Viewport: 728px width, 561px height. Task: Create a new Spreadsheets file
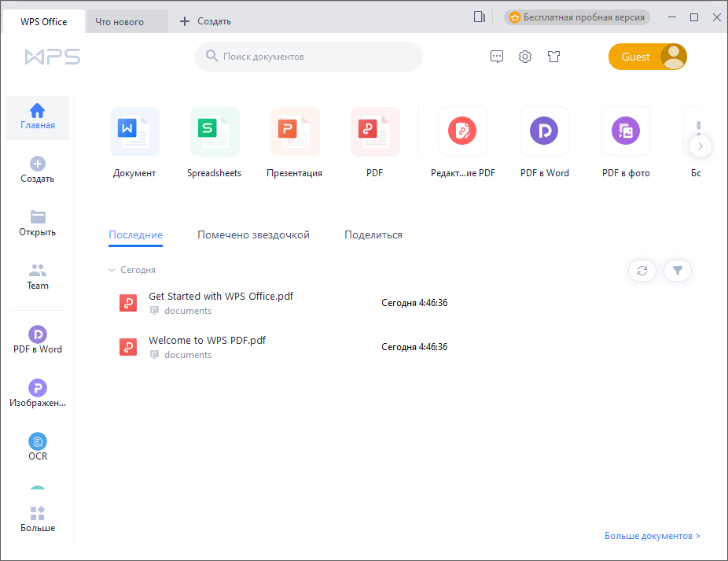click(215, 142)
